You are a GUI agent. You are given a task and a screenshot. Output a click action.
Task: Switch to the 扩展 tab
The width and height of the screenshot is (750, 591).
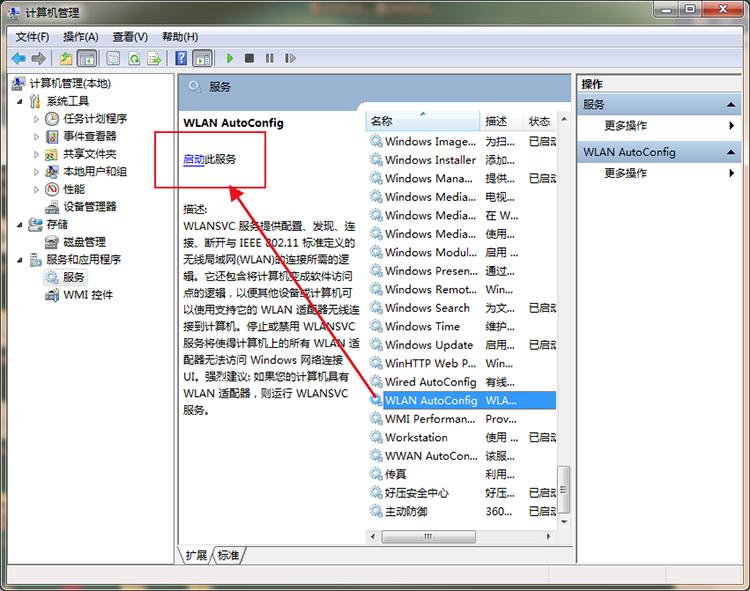coord(196,555)
